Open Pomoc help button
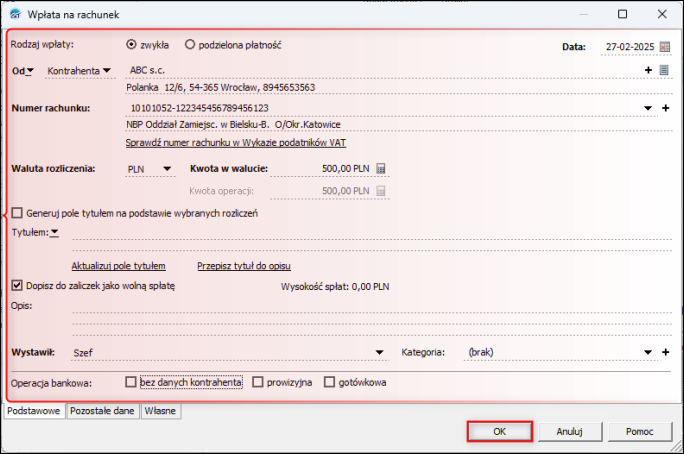This screenshot has width=684, height=454. point(640,431)
